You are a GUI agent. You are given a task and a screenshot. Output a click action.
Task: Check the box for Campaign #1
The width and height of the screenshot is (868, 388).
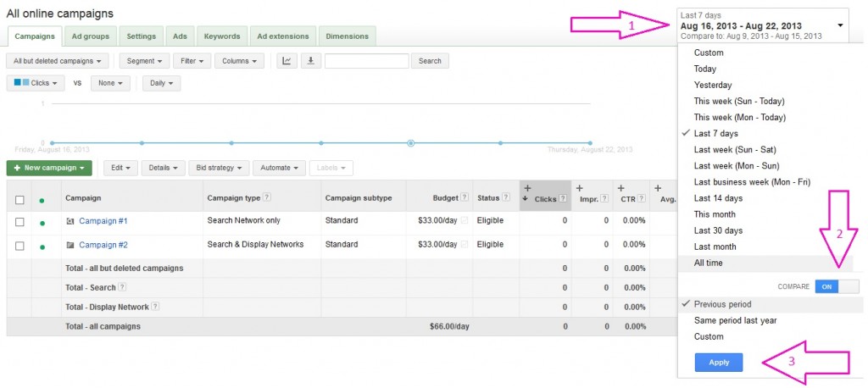click(x=19, y=222)
